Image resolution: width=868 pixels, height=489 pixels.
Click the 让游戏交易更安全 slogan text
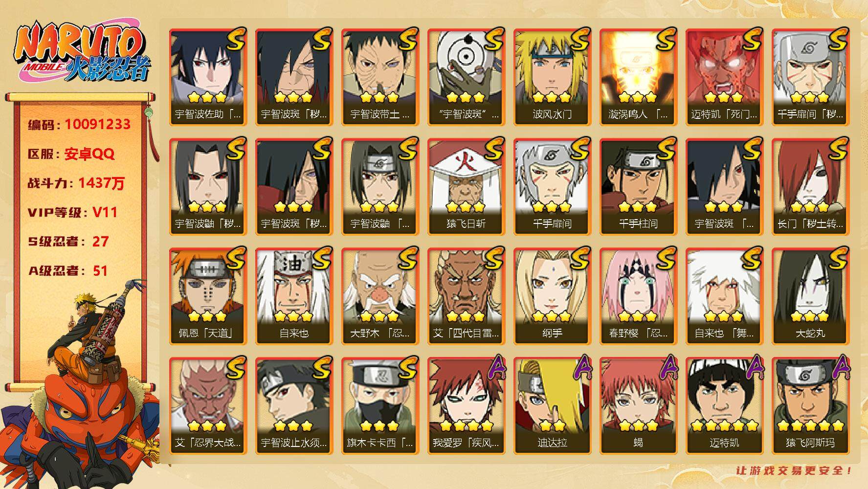(x=794, y=470)
